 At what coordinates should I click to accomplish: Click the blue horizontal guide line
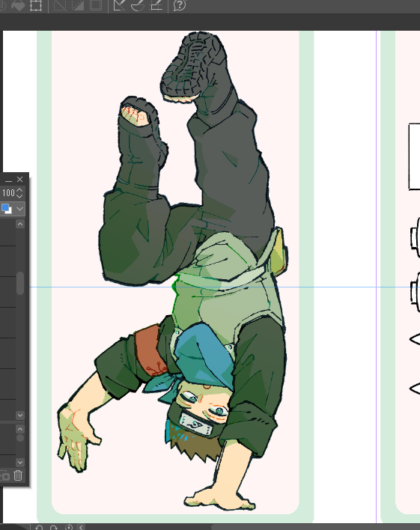click(225, 287)
